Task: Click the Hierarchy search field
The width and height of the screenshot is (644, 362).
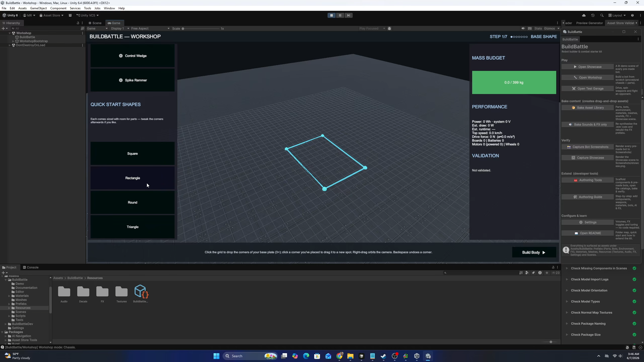Action: (45, 28)
